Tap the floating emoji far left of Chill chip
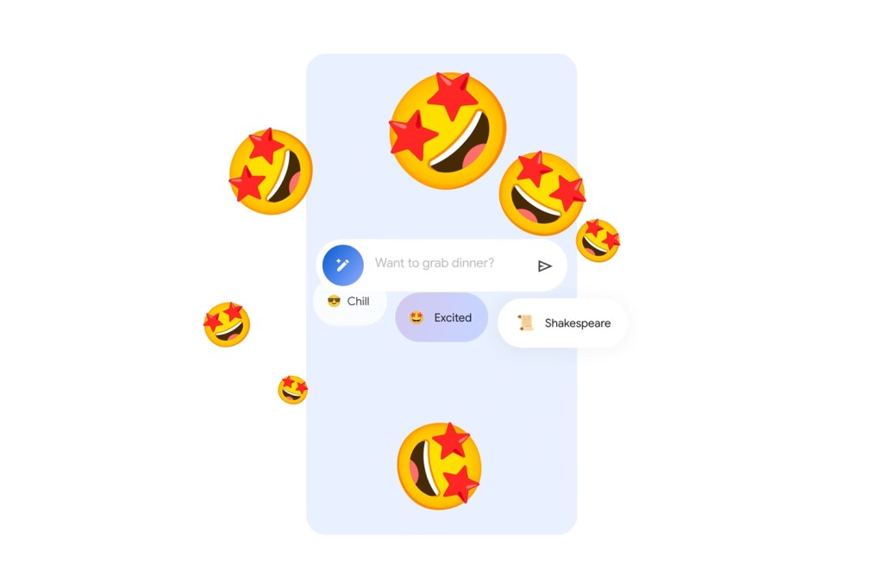Image resolution: width=883 pixels, height=588 pixels. coord(227,324)
